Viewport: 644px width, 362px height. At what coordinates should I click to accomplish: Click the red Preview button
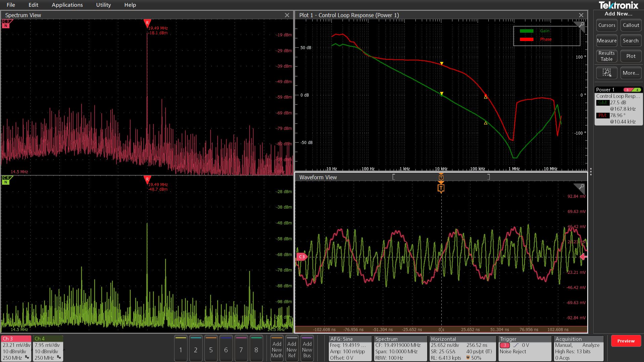pyautogui.click(x=626, y=341)
